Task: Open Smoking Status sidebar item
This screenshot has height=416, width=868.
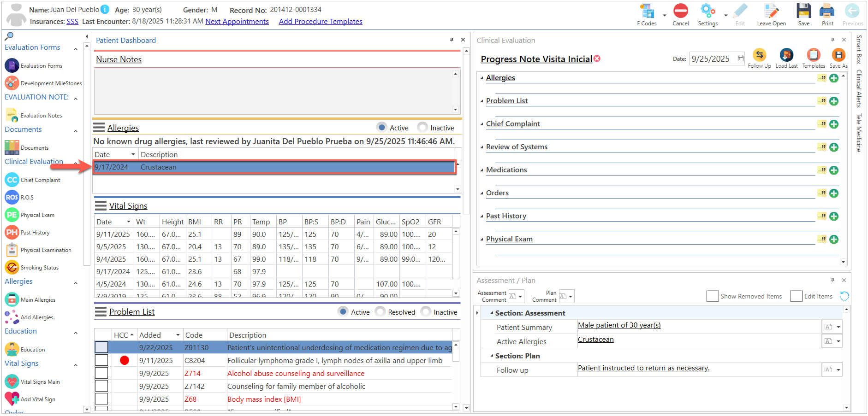Action: pyautogui.click(x=32, y=268)
